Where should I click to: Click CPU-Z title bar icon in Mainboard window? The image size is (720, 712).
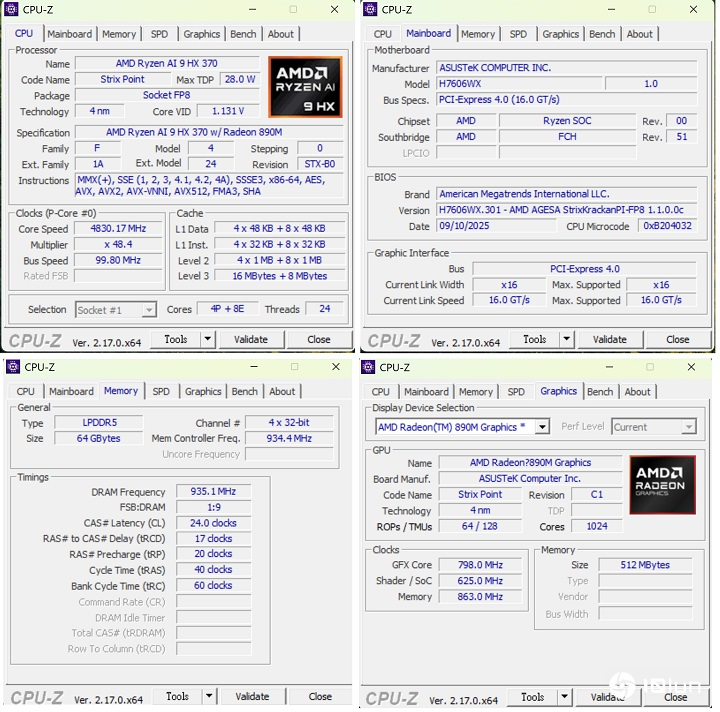coord(369,9)
